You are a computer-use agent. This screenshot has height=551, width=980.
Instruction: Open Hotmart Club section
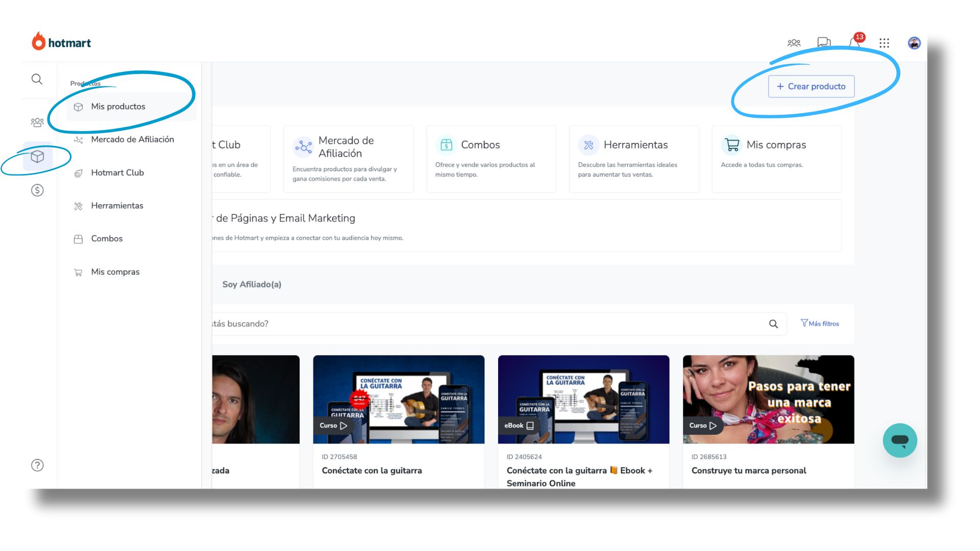tap(117, 172)
